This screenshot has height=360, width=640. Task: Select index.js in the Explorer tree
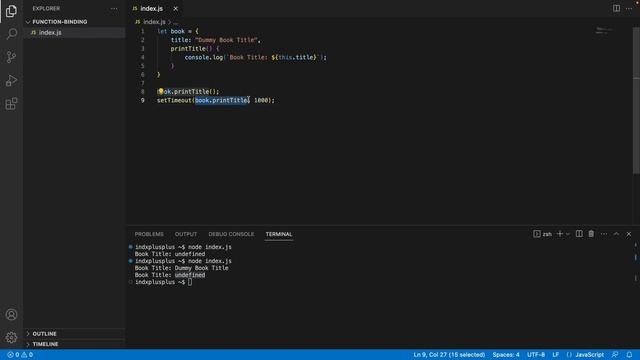point(74,33)
